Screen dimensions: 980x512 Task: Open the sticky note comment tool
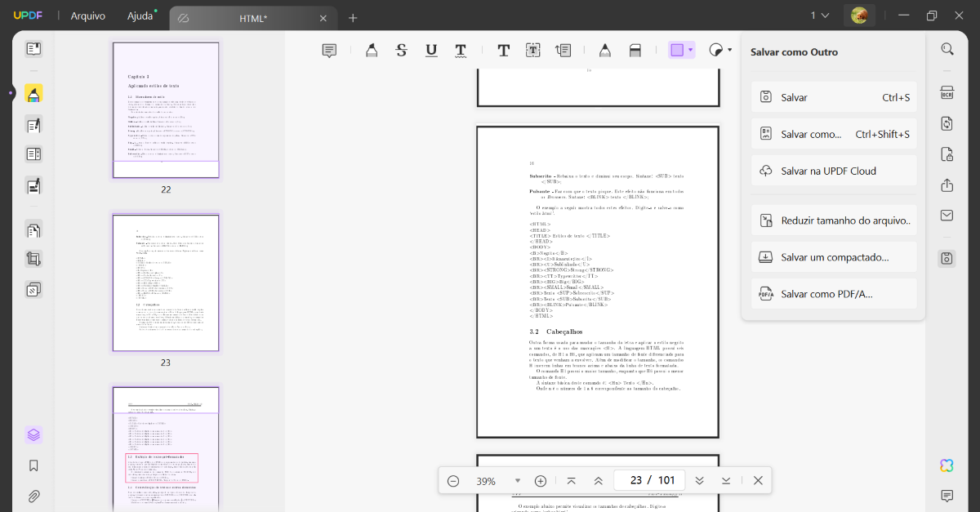[x=329, y=50]
